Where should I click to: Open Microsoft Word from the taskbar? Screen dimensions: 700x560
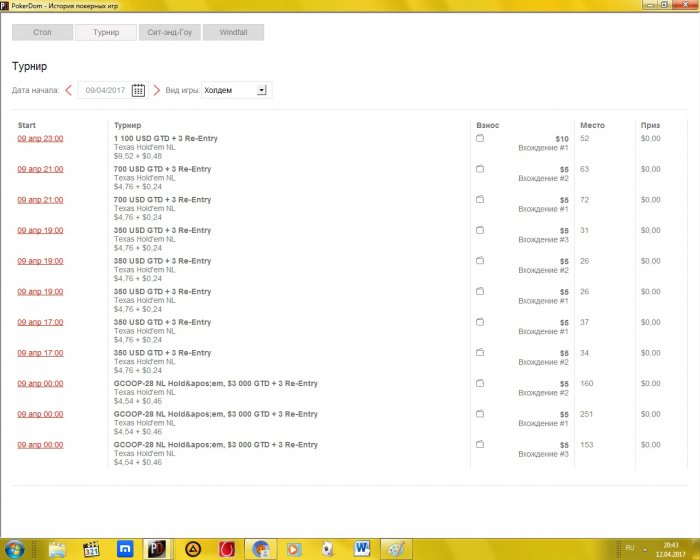[362, 549]
